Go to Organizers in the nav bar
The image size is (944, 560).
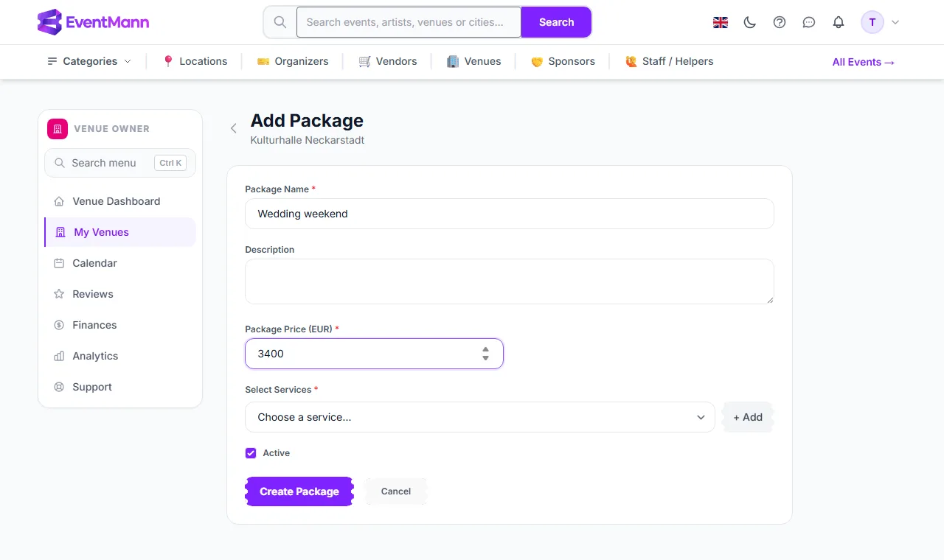coord(293,61)
